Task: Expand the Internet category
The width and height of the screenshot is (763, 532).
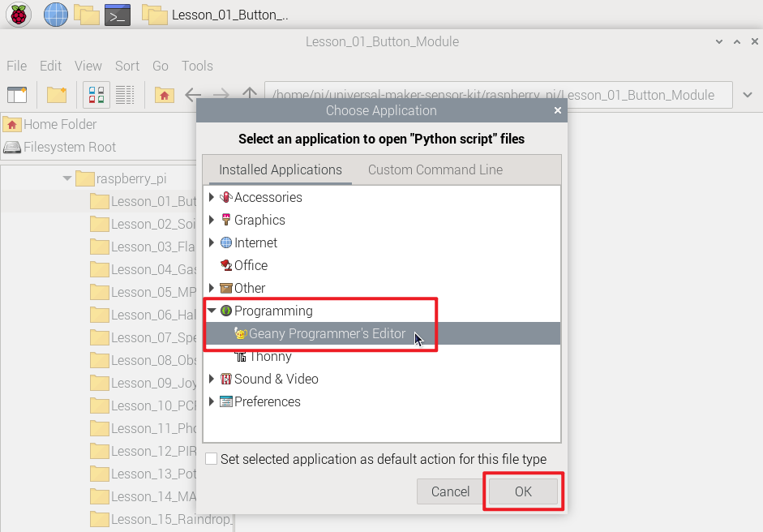Action: tap(211, 242)
